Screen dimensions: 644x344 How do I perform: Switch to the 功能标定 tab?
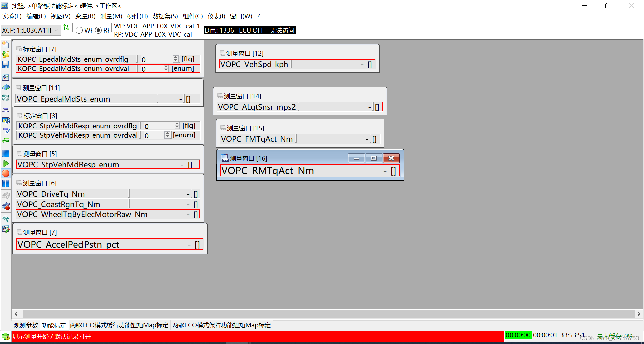(x=54, y=325)
